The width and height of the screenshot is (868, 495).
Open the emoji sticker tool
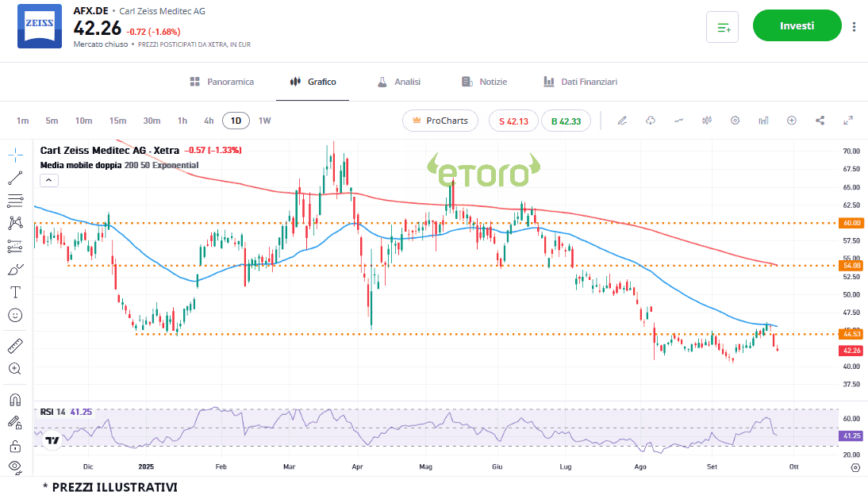(15, 315)
